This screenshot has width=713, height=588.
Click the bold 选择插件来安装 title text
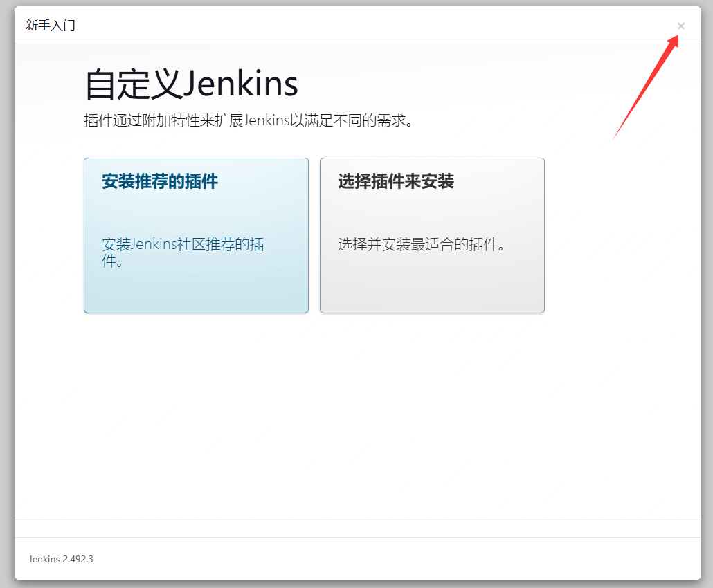coord(396,182)
